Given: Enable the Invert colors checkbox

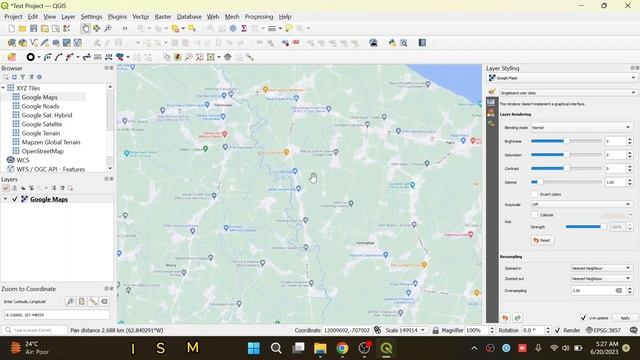Looking at the screenshot, I should tap(535, 194).
